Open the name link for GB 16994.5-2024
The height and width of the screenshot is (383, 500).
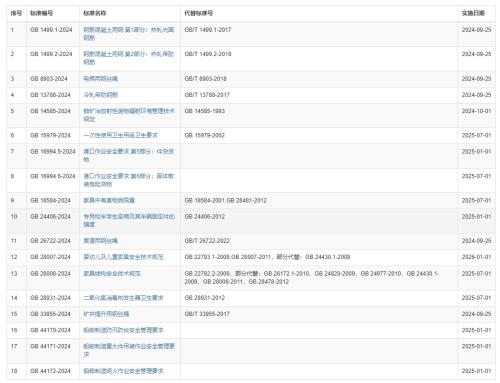tap(129, 155)
